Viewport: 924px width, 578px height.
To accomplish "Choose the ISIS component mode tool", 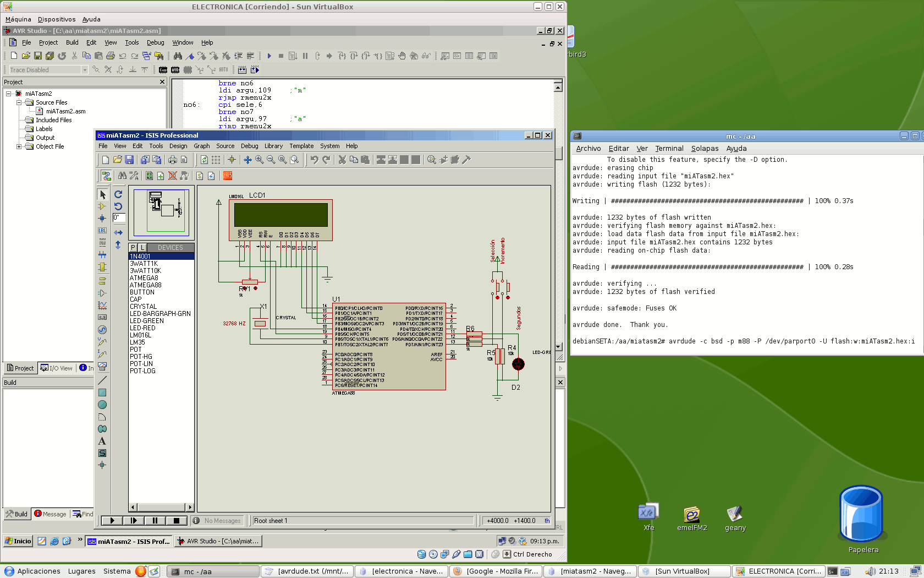I will tap(102, 206).
